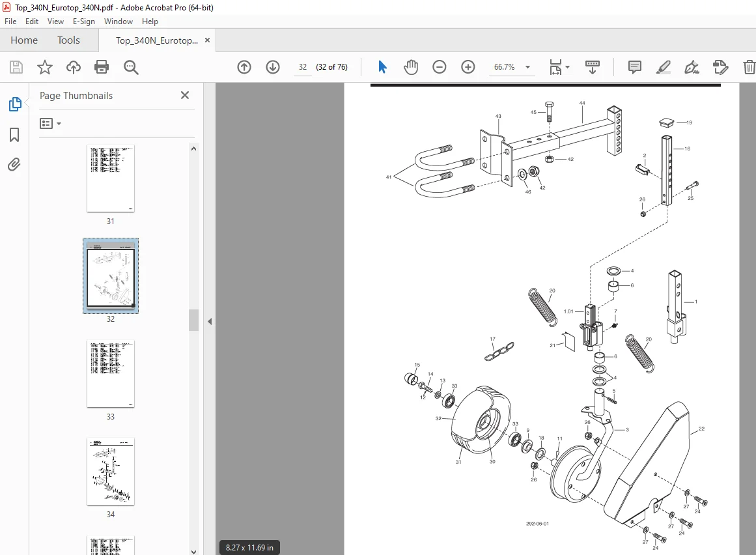Select page 33 thumbnail
Image resolution: width=756 pixels, height=555 pixels.
[111, 374]
